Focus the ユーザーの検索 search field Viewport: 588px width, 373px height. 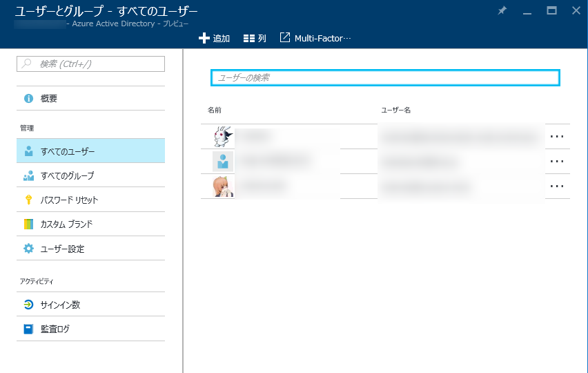386,77
